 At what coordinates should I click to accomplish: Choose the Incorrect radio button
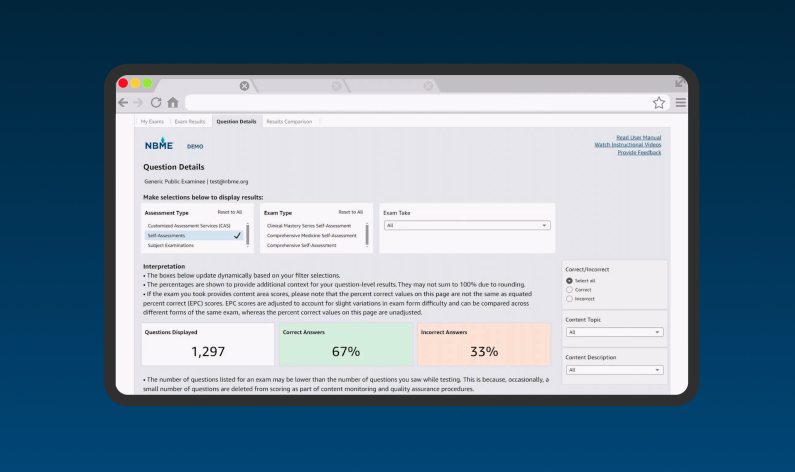pos(569,299)
